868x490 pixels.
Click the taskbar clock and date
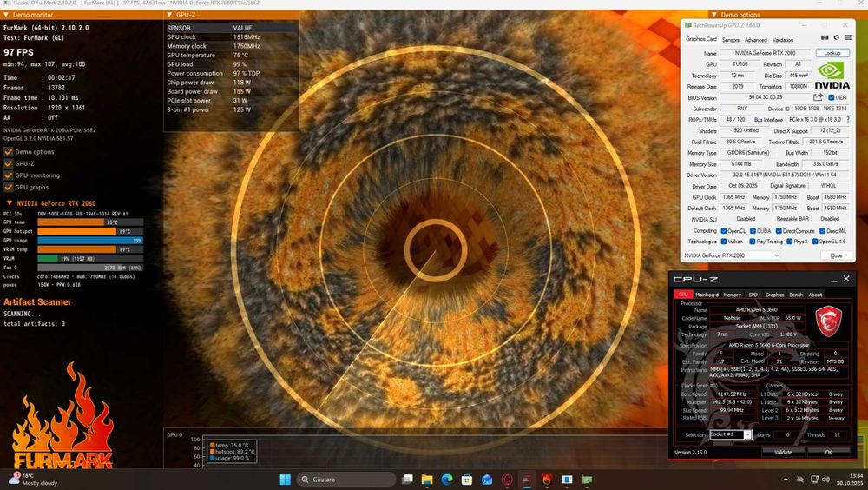click(849, 480)
